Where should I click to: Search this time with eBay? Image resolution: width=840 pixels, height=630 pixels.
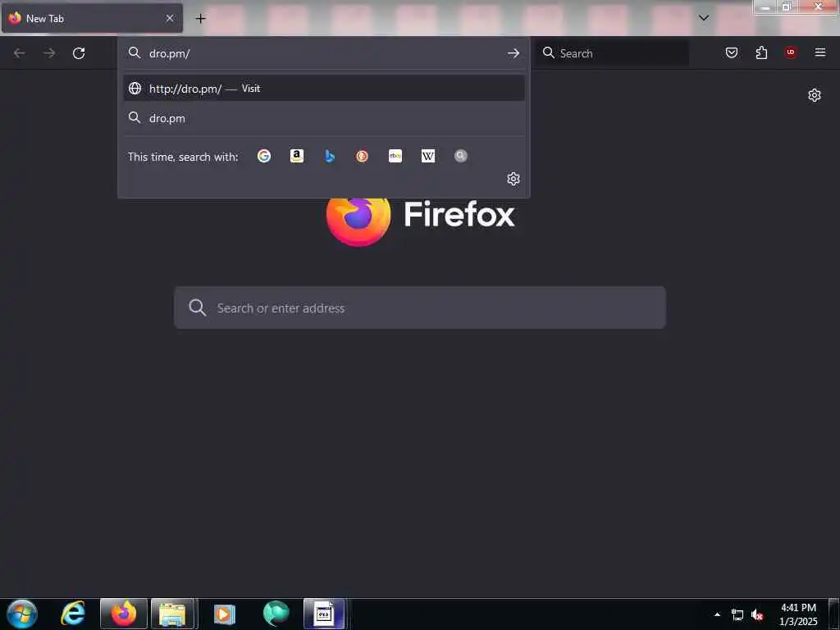coord(395,156)
